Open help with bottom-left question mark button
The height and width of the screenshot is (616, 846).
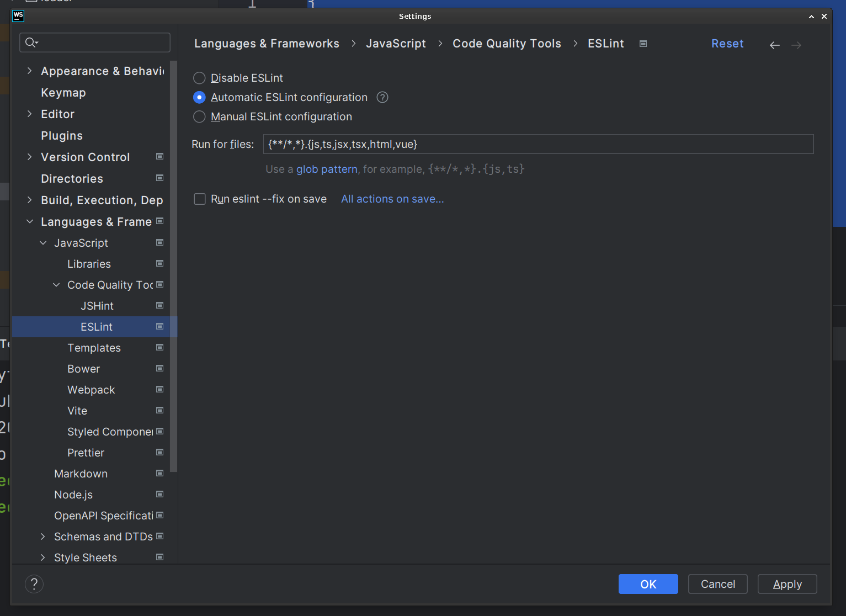pos(34,584)
